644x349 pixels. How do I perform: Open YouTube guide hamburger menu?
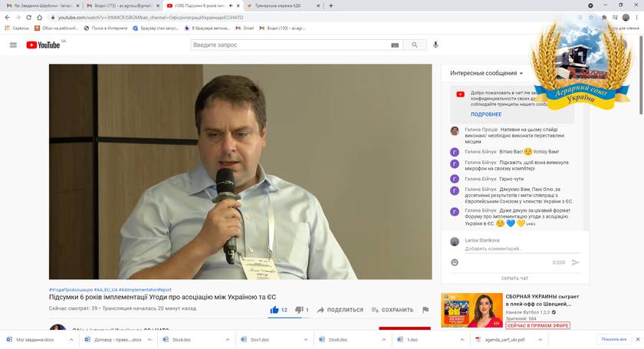tap(13, 44)
